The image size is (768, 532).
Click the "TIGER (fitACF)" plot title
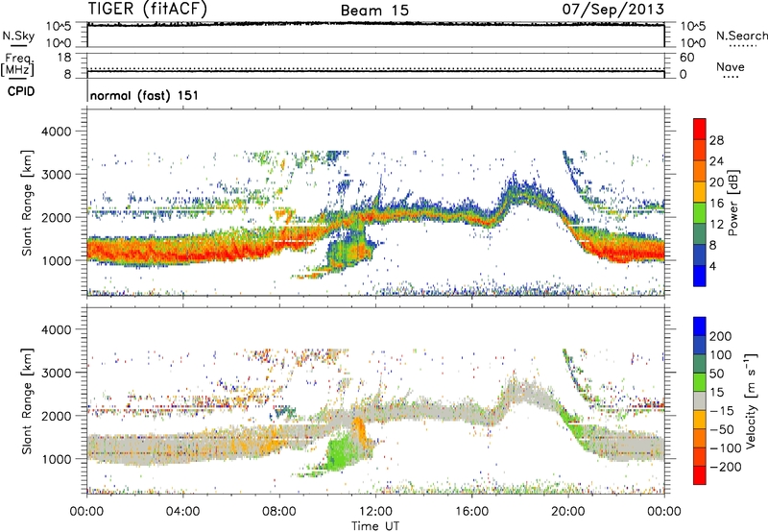[148, 10]
